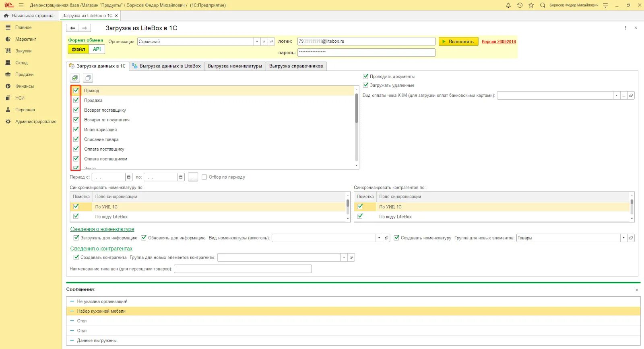The height and width of the screenshot is (349, 644).
Task: Expand Вид номенклатуры (алкоголь) dropdown
Action: tap(379, 238)
